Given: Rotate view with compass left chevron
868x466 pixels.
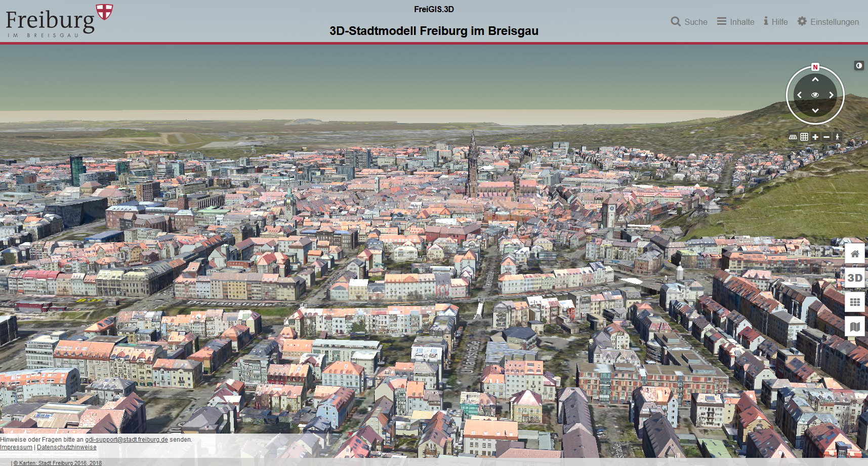Looking at the screenshot, I should click(x=800, y=95).
